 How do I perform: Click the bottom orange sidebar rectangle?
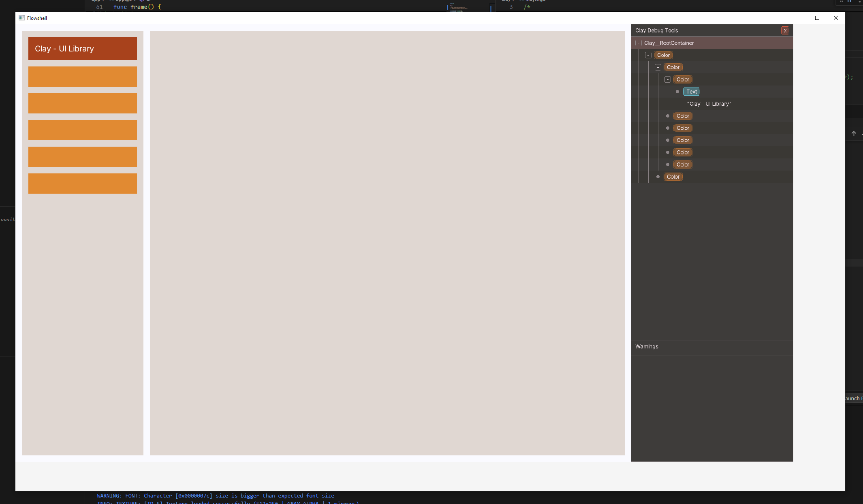[x=83, y=184]
